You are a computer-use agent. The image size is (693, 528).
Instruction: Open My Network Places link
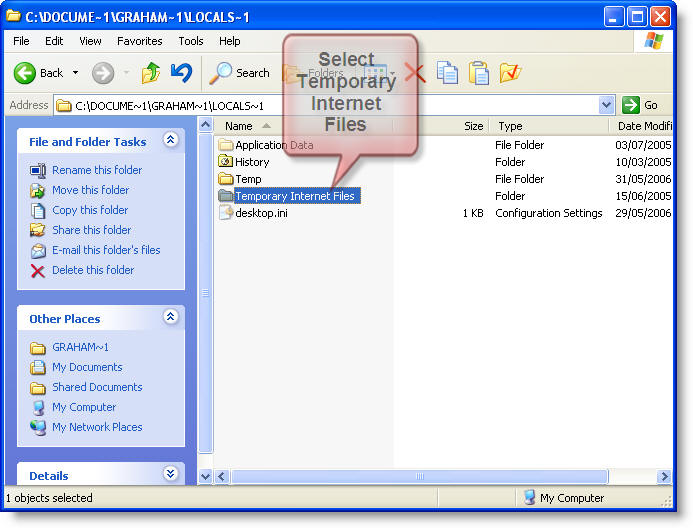coord(97,427)
